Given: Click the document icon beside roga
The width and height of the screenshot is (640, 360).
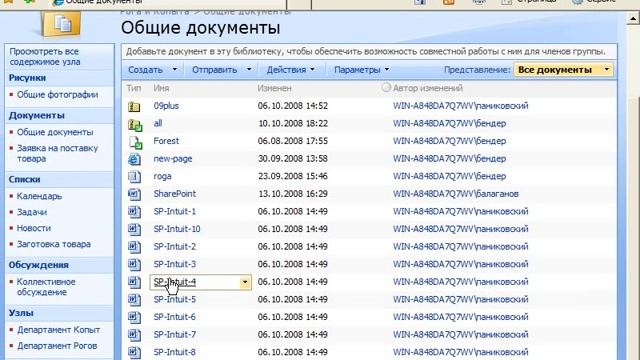Looking at the screenshot, I should tap(134, 177).
